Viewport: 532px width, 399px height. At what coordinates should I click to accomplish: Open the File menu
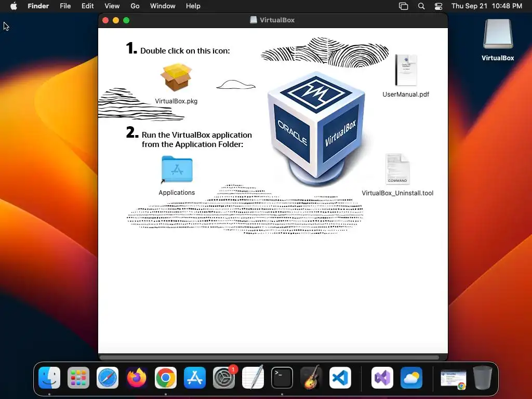[x=65, y=6]
